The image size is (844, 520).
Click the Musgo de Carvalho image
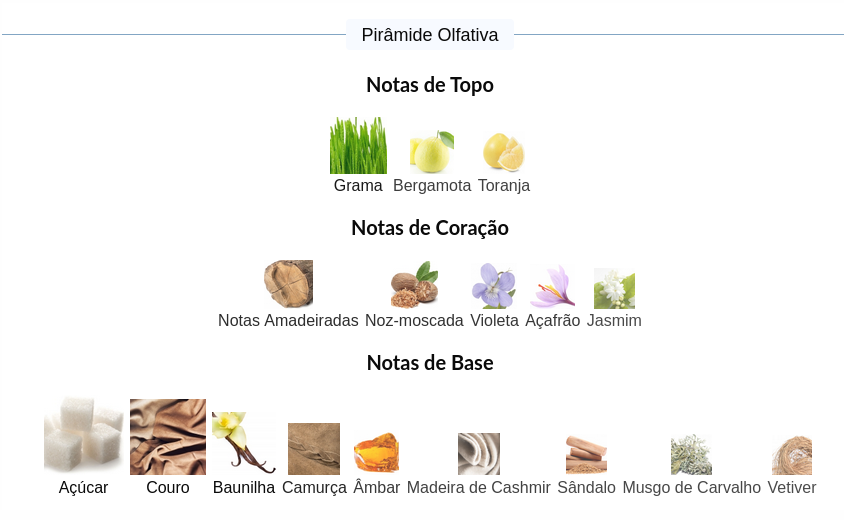pos(691,454)
